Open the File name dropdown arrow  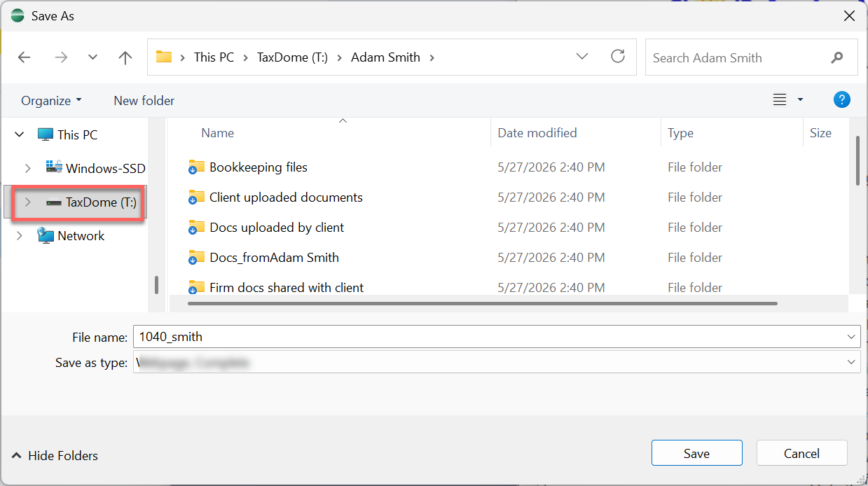[x=852, y=337]
